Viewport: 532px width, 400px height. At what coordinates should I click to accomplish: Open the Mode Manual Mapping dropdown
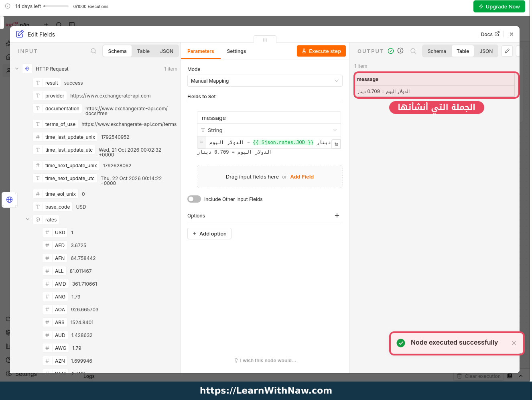(265, 81)
